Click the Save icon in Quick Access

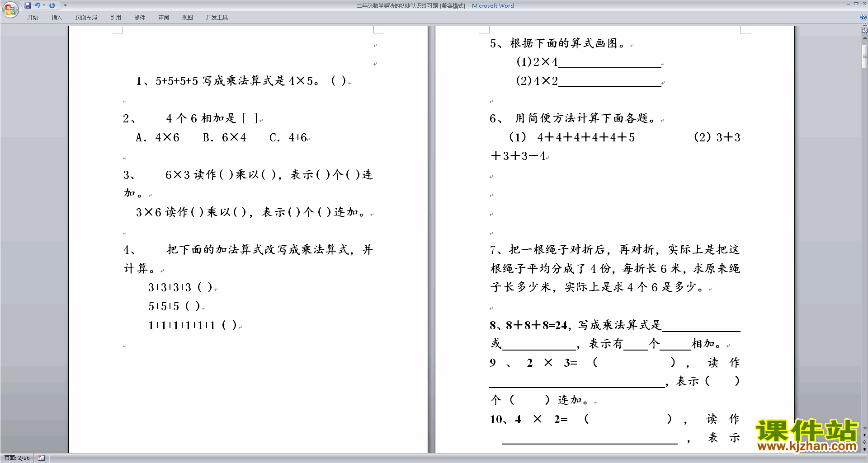[28, 5]
